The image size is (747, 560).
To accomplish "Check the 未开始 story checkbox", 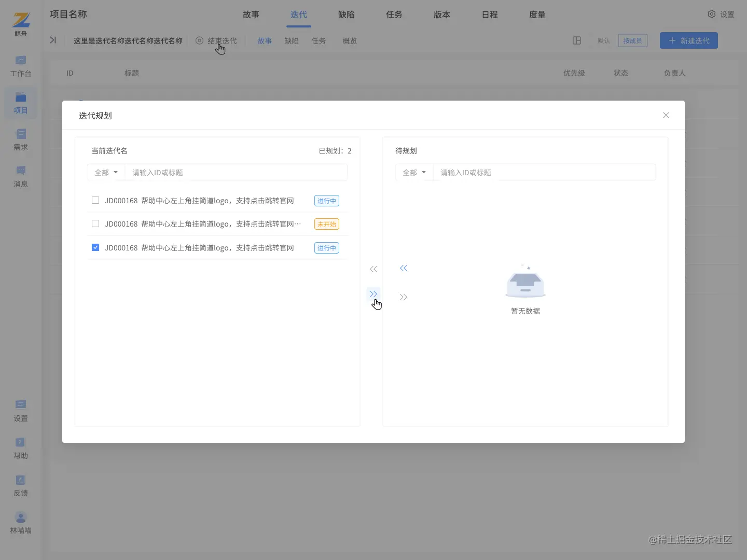I will [x=95, y=223].
